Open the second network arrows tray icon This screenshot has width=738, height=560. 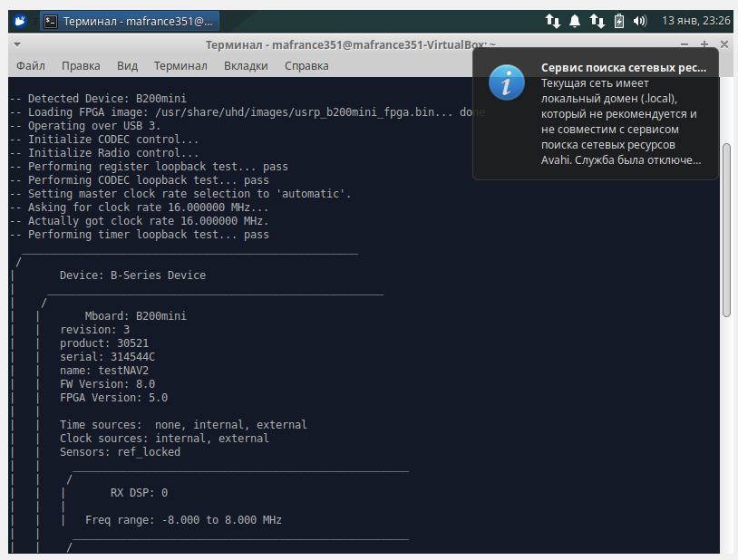click(x=597, y=21)
